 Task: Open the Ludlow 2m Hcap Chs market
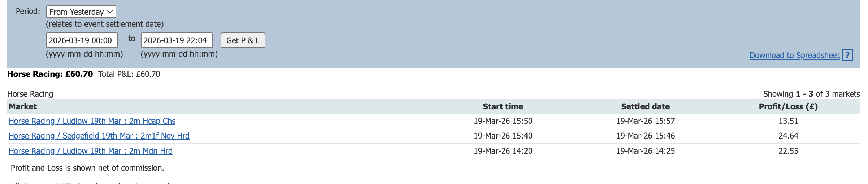coord(92,121)
